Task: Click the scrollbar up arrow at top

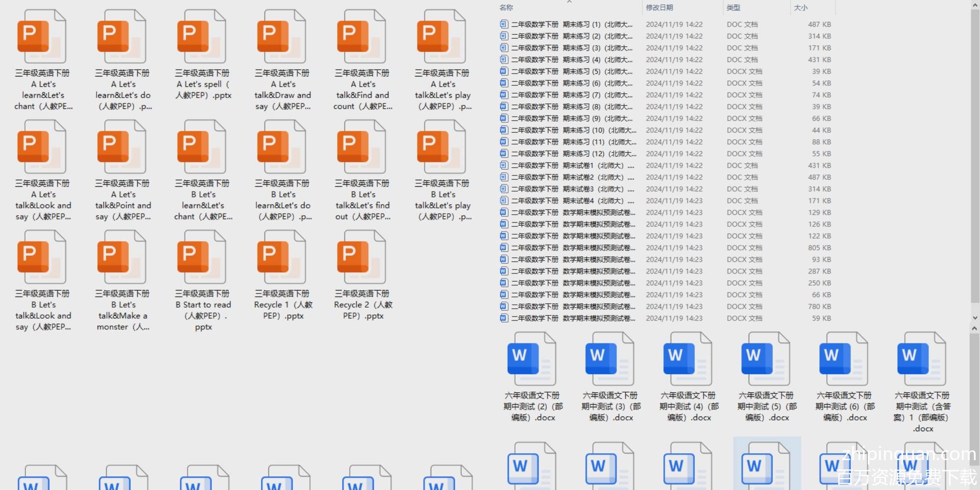Action: pos(974,5)
